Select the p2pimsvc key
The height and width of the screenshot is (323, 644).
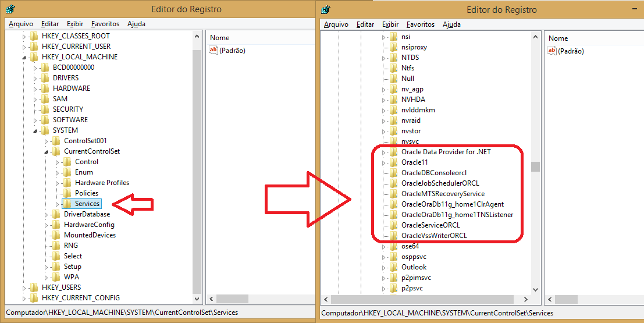coord(416,278)
